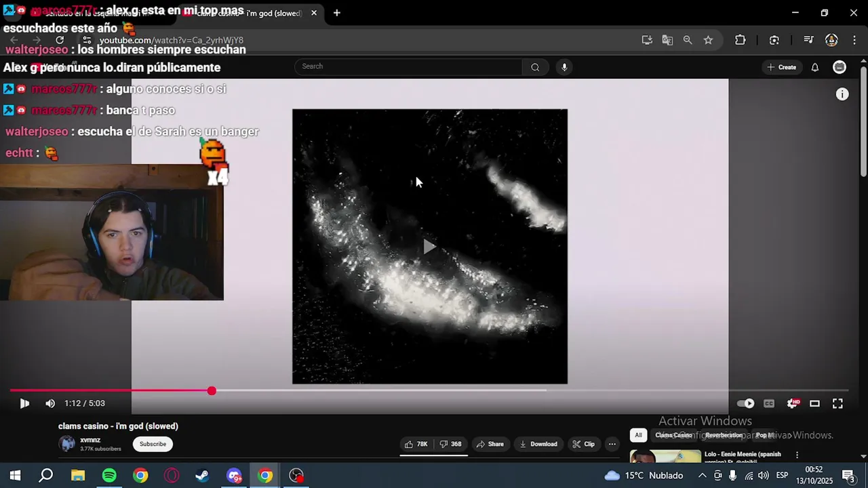The image size is (868, 488).
Task: Click the YouTube search magnifier button
Action: [x=535, y=66]
